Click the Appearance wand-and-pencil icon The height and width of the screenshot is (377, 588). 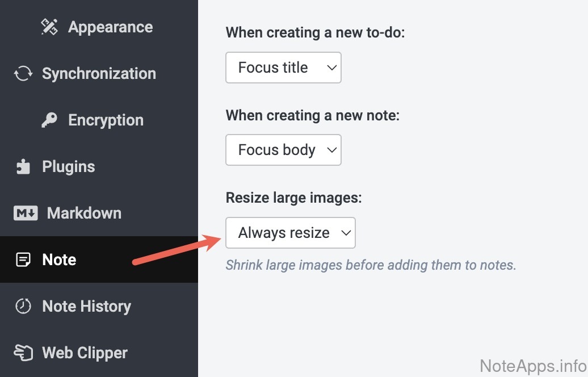[49, 27]
